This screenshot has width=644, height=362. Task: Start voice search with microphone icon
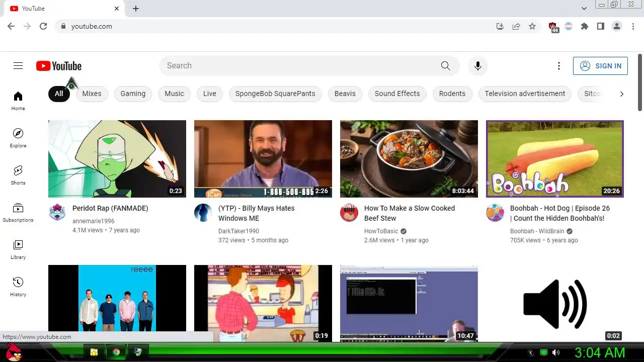coord(478,66)
